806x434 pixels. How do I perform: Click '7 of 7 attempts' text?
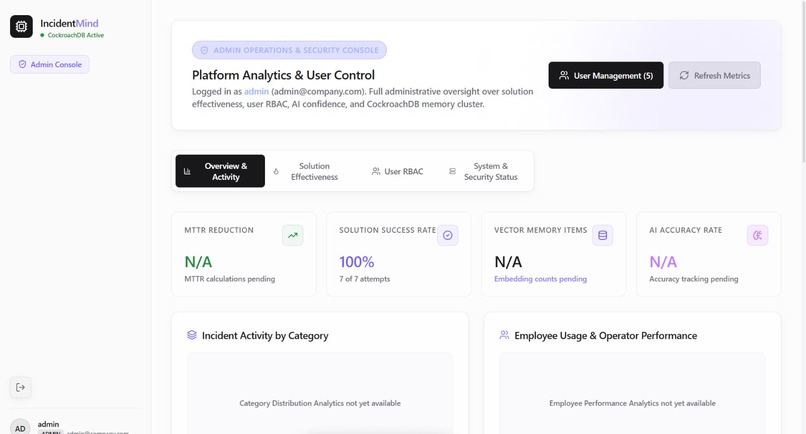click(x=364, y=279)
